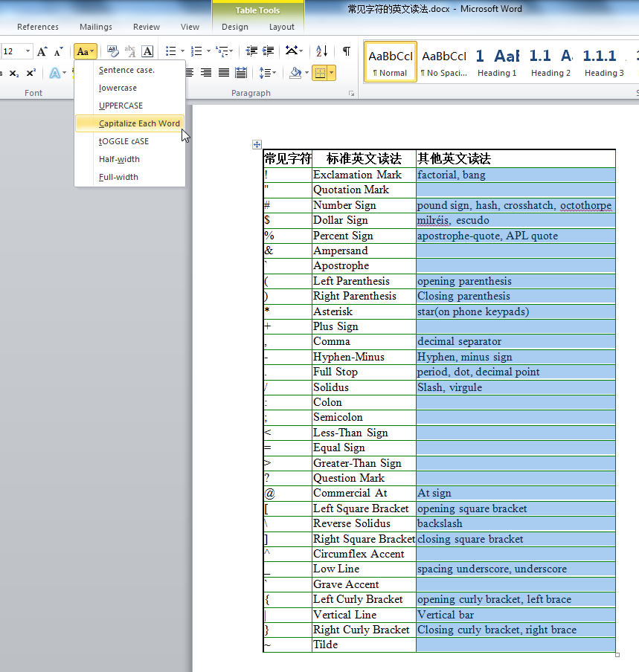This screenshot has height=672, width=639.
Task: Click the Phonetic Guide icon
Action: (x=130, y=51)
